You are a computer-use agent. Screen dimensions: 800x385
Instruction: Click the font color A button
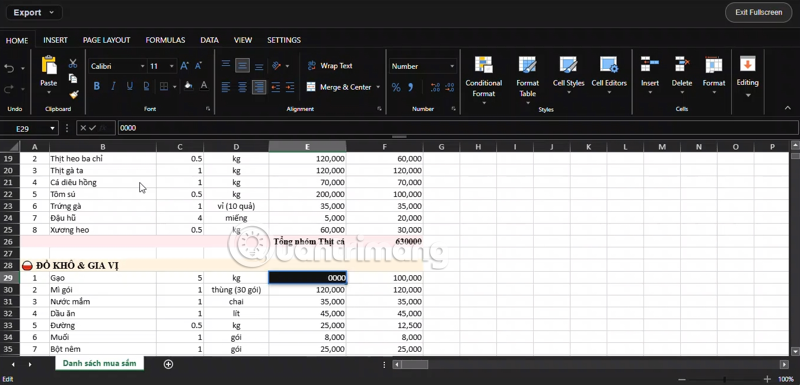coord(204,86)
